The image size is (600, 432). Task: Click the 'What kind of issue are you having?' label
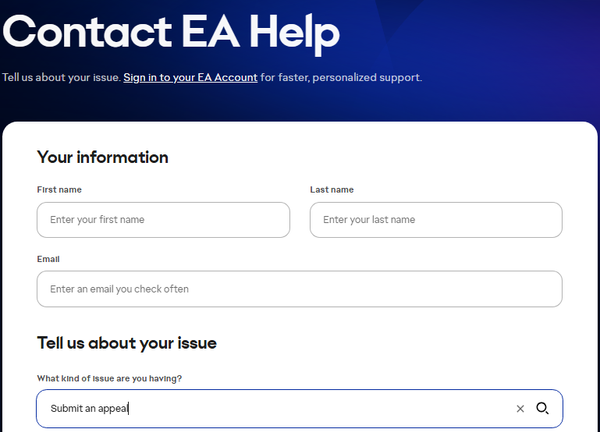pos(109,378)
